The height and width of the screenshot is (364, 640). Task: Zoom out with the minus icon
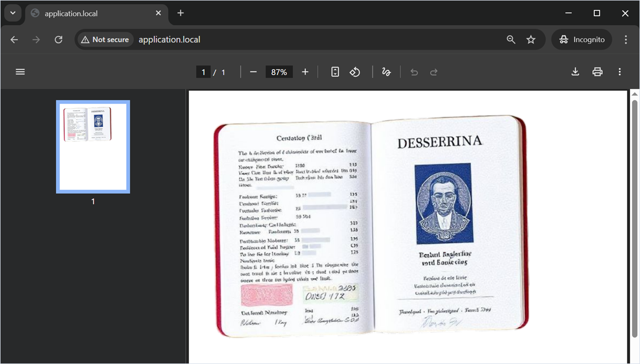coord(253,72)
